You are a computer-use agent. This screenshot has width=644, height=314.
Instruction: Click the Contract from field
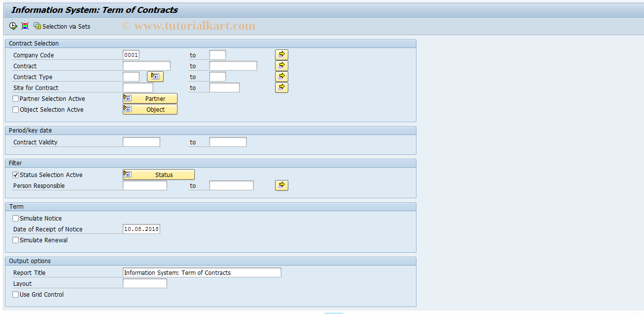(x=146, y=66)
